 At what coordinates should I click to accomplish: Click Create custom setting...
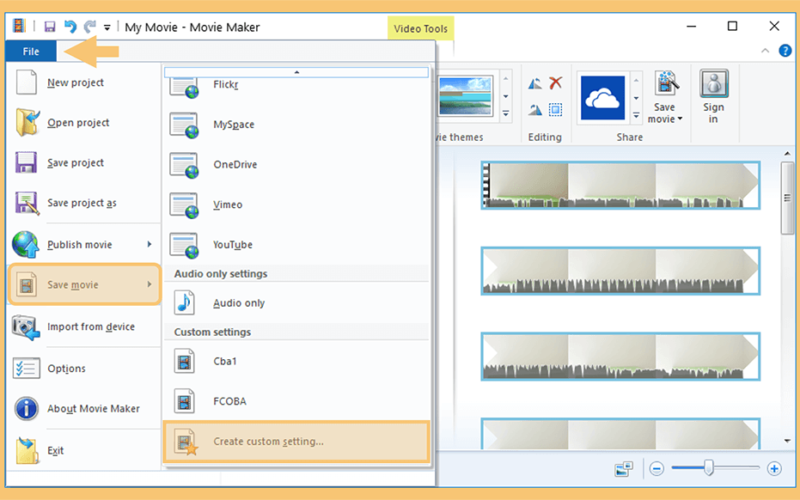(x=296, y=442)
